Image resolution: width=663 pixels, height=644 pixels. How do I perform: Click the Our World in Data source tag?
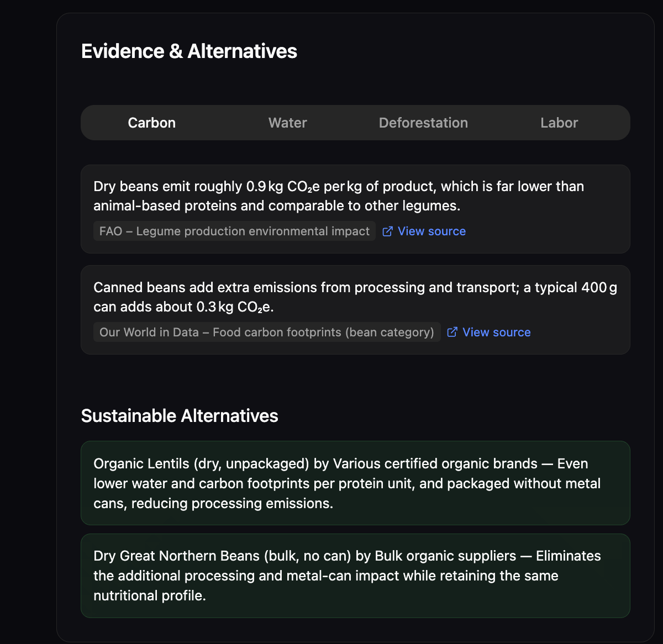[266, 332]
